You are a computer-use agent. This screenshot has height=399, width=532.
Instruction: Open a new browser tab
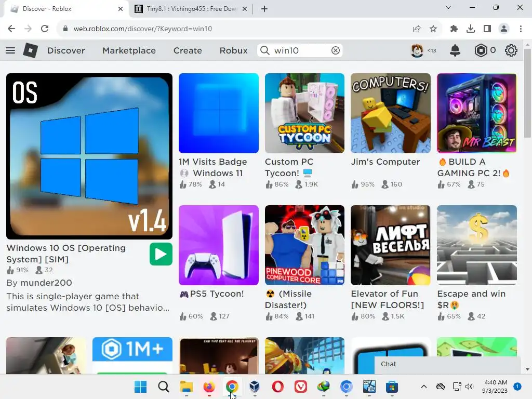[x=264, y=9]
